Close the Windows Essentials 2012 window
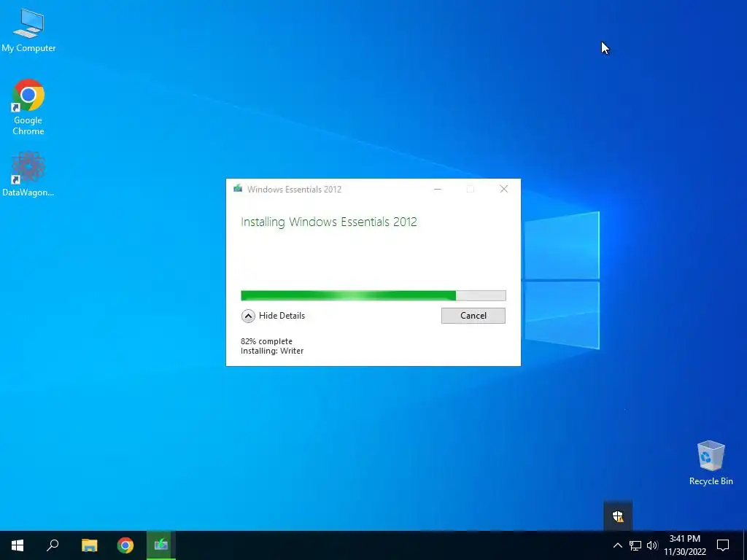747x560 pixels. (x=504, y=189)
